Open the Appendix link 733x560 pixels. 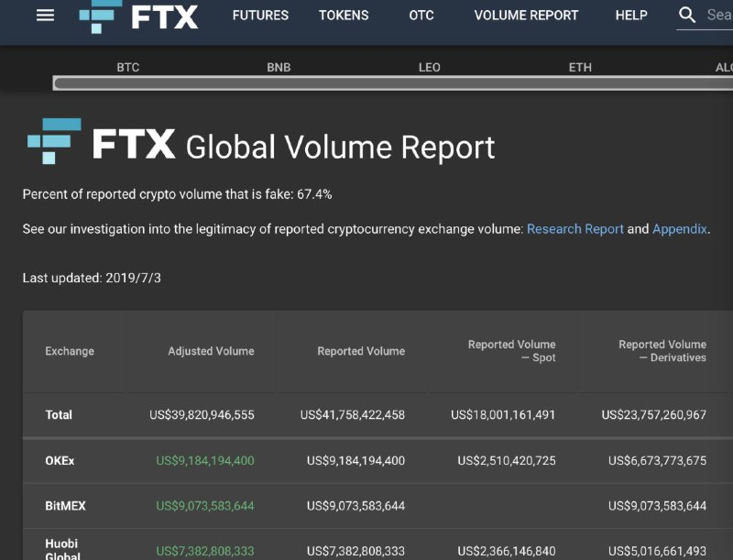679,229
